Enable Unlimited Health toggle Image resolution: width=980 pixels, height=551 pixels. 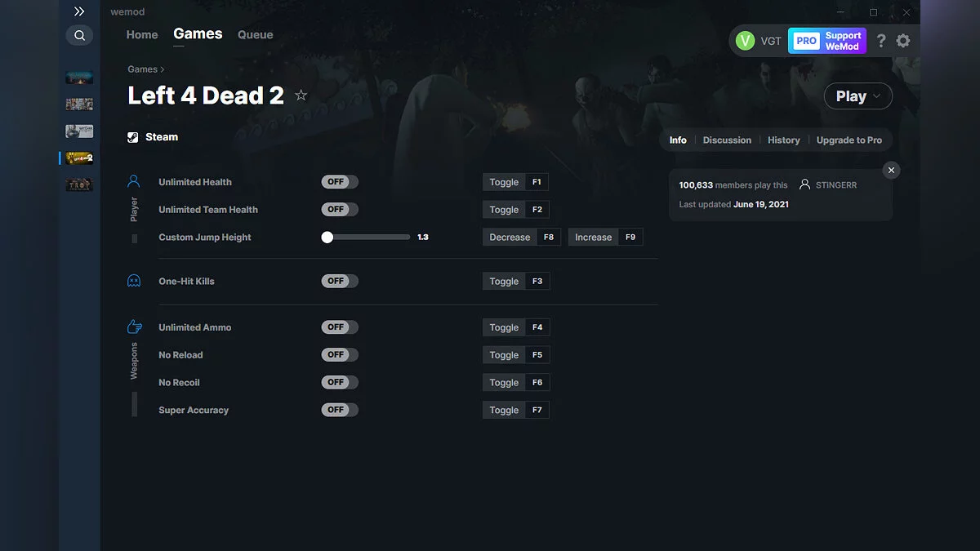point(339,181)
